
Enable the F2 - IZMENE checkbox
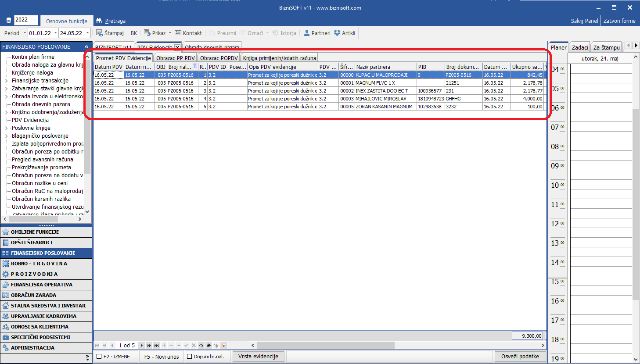(x=99, y=357)
